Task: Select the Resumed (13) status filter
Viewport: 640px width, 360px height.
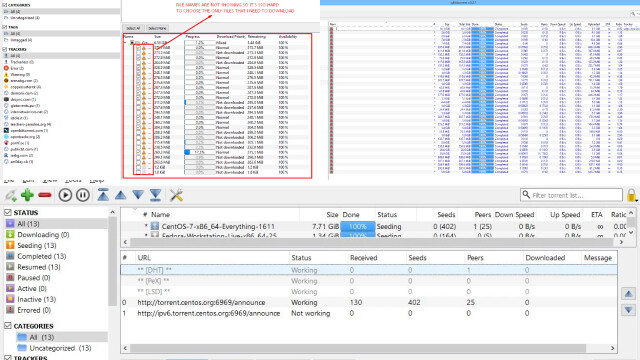Action: tap(56, 267)
